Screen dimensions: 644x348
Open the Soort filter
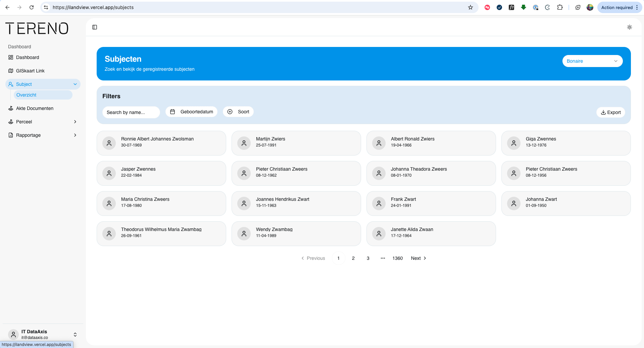point(238,112)
